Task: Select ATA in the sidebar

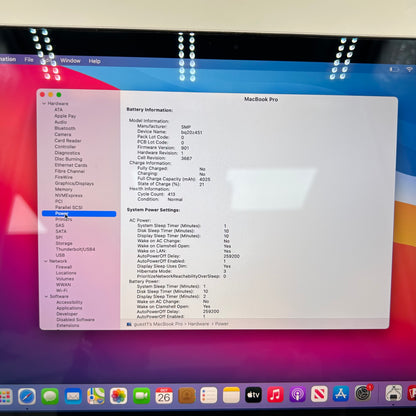Action: [x=58, y=110]
